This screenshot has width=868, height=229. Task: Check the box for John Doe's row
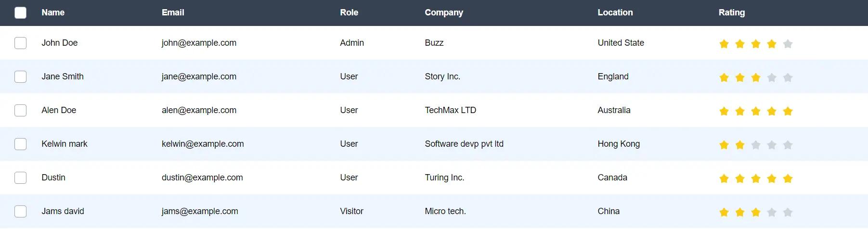pyautogui.click(x=21, y=43)
